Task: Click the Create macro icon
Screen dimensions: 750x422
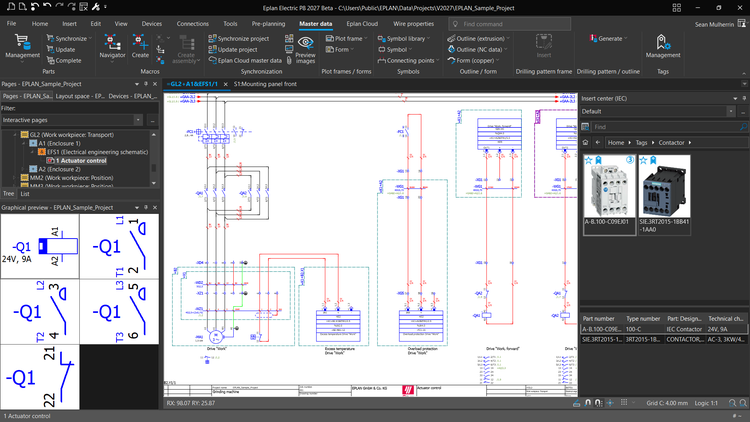Action: pyautogui.click(x=140, y=42)
